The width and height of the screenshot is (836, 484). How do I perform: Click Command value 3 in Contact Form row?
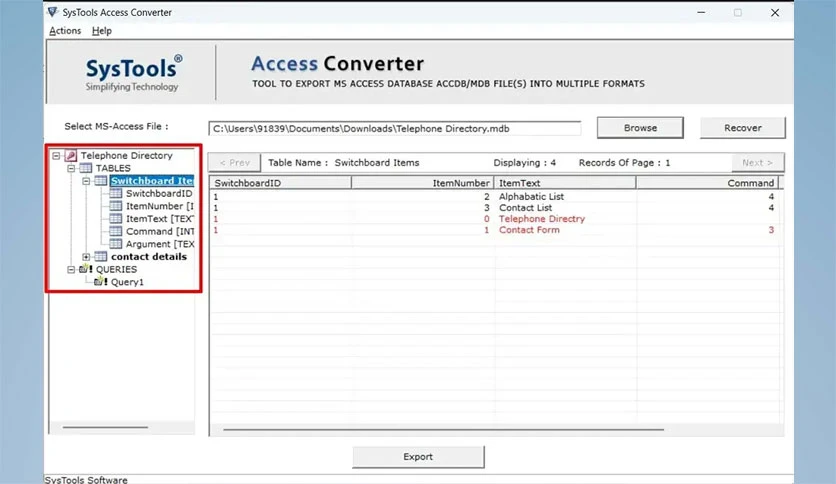(771, 230)
